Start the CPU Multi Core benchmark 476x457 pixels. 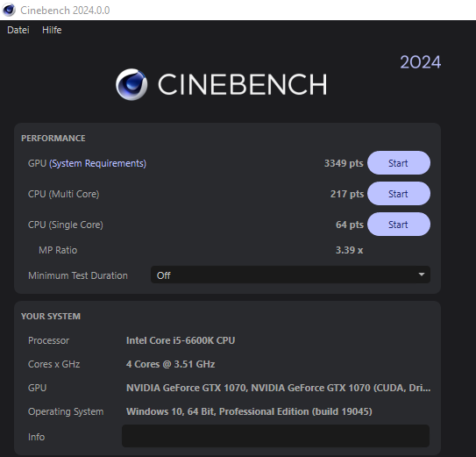pyautogui.click(x=399, y=194)
